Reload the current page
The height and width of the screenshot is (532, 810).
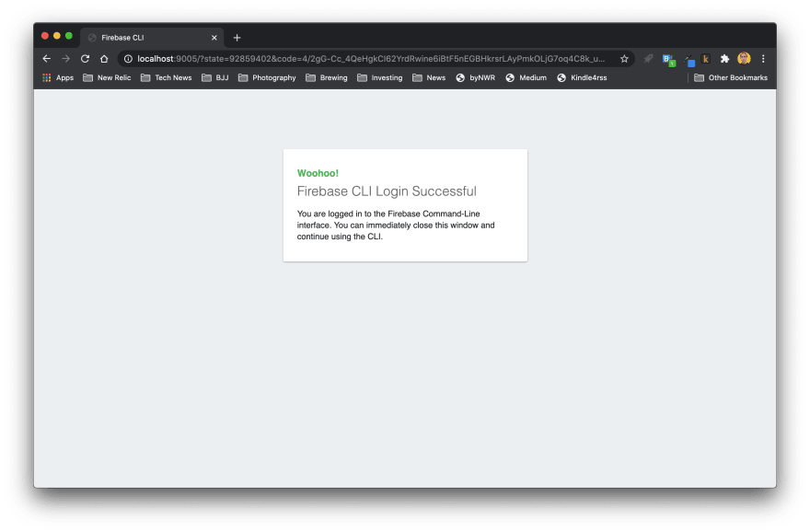point(85,59)
